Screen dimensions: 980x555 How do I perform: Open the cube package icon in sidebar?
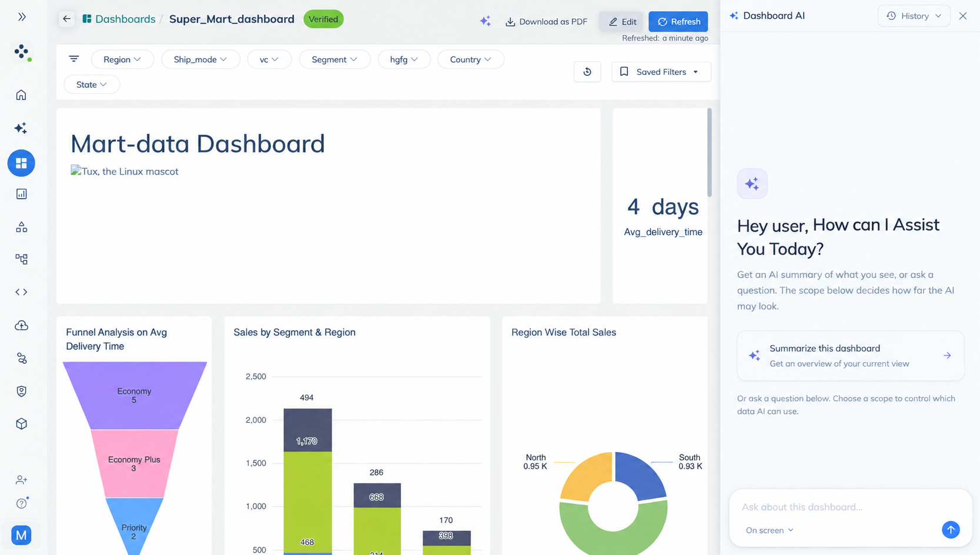click(21, 424)
